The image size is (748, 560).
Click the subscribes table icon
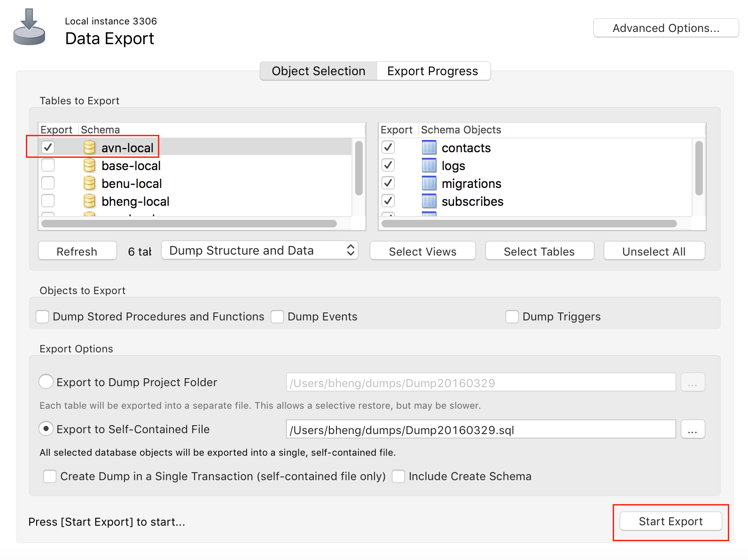click(x=429, y=201)
